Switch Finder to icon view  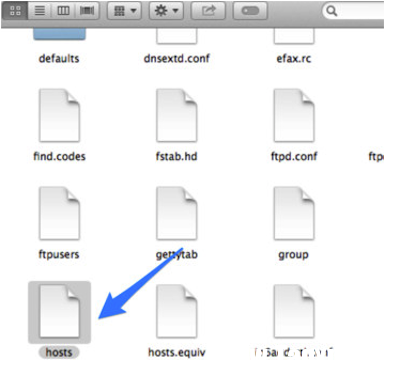(15, 11)
